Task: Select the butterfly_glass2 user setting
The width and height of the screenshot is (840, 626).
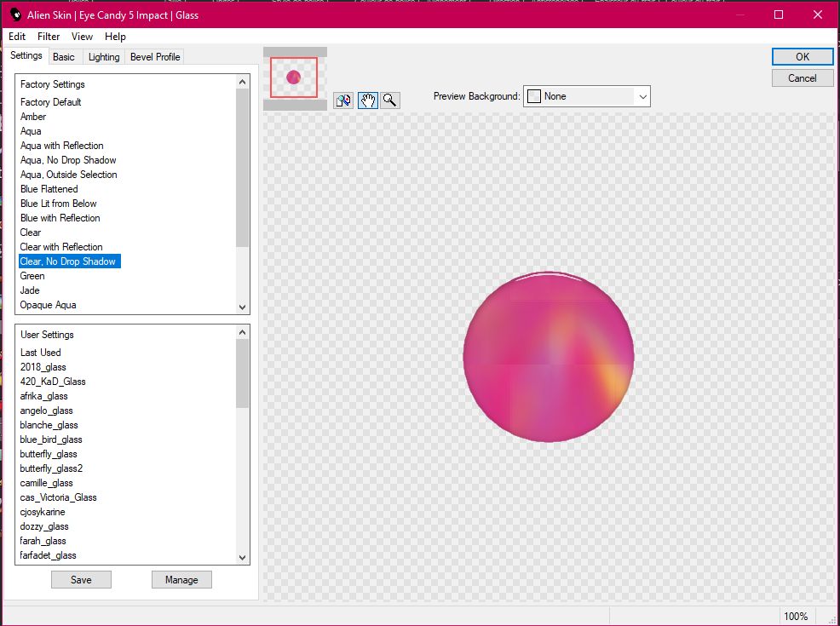Action: point(51,468)
